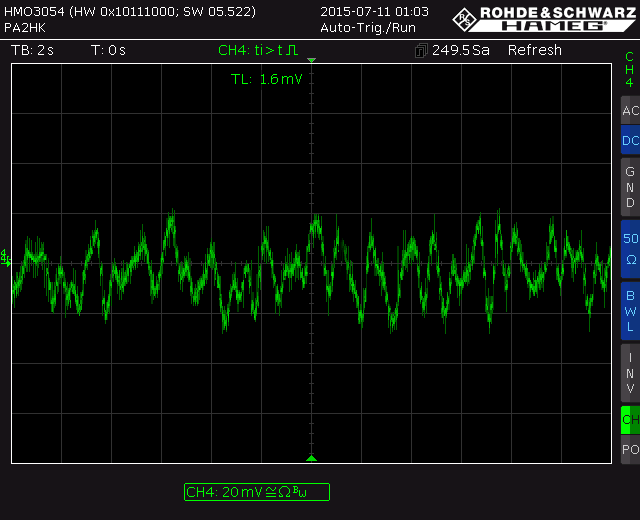Toggle the BWL bandwidth limit softkey
Image resolution: width=640 pixels, height=520 pixels.
630,310
